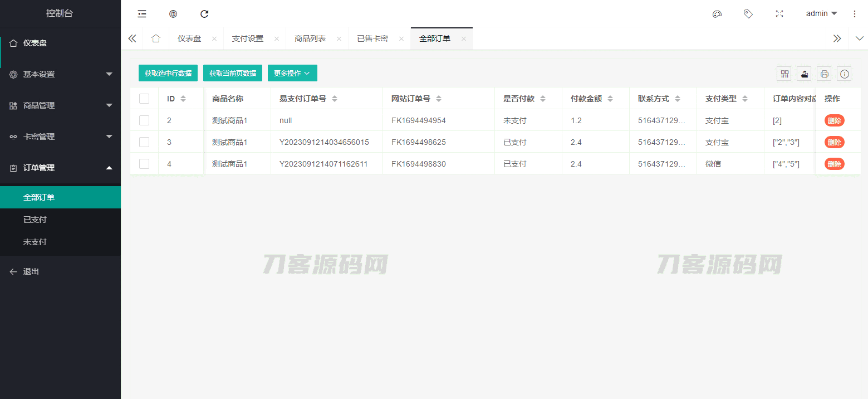The image size is (868, 399).
Task: Open the admin user dropdown
Action: tap(821, 14)
